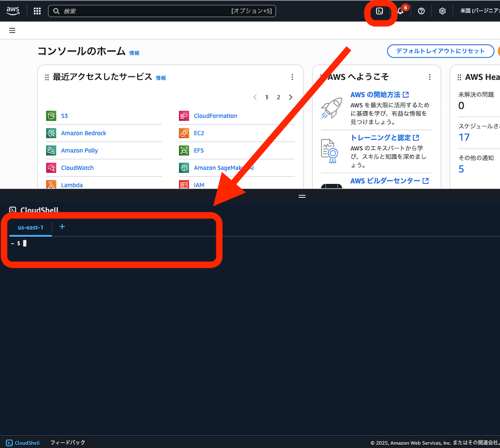
Task: Click the other notifications count 5
Action: tap(461, 169)
